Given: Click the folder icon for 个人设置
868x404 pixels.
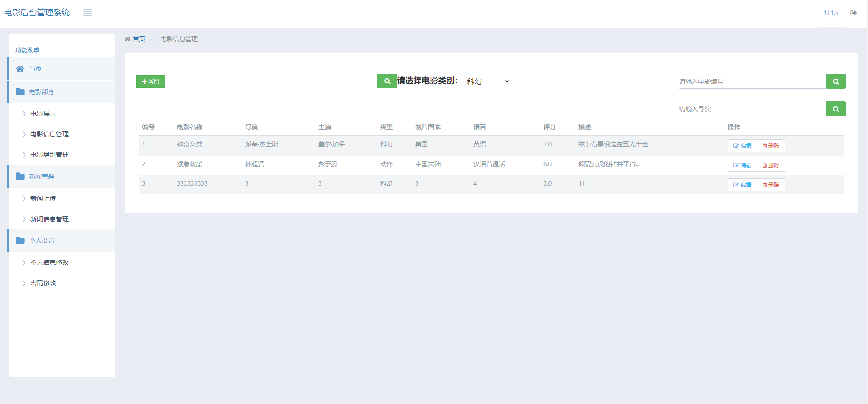Looking at the screenshot, I should 20,241.
